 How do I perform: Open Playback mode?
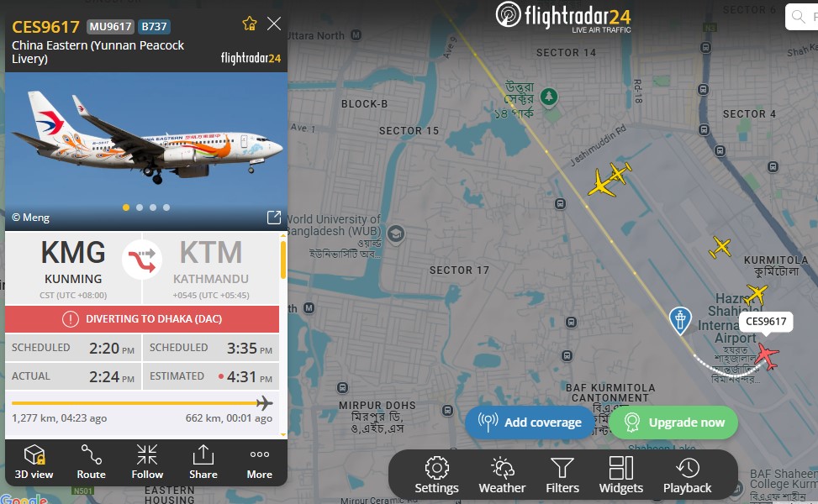pos(687,475)
